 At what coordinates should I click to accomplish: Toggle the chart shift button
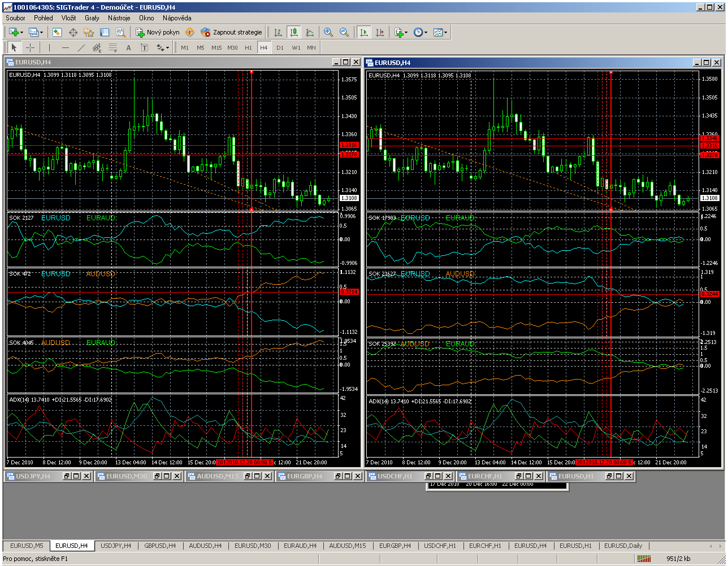coord(380,33)
